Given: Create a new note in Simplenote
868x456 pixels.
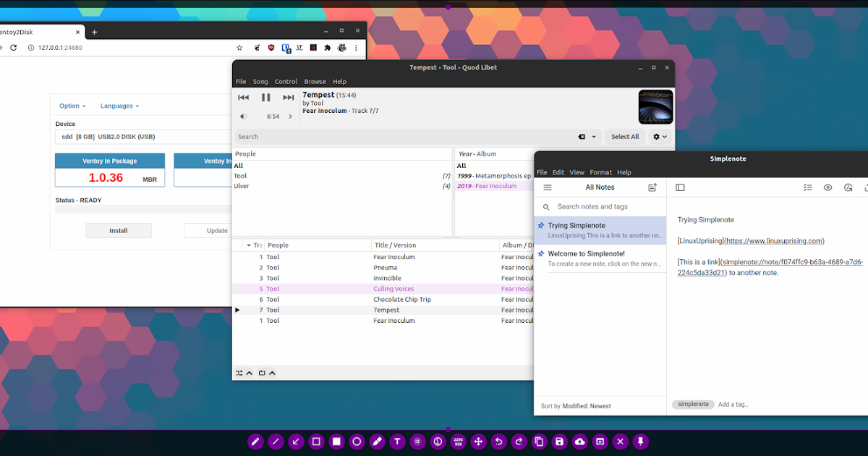Looking at the screenshot, I should [x=652, y=187].
